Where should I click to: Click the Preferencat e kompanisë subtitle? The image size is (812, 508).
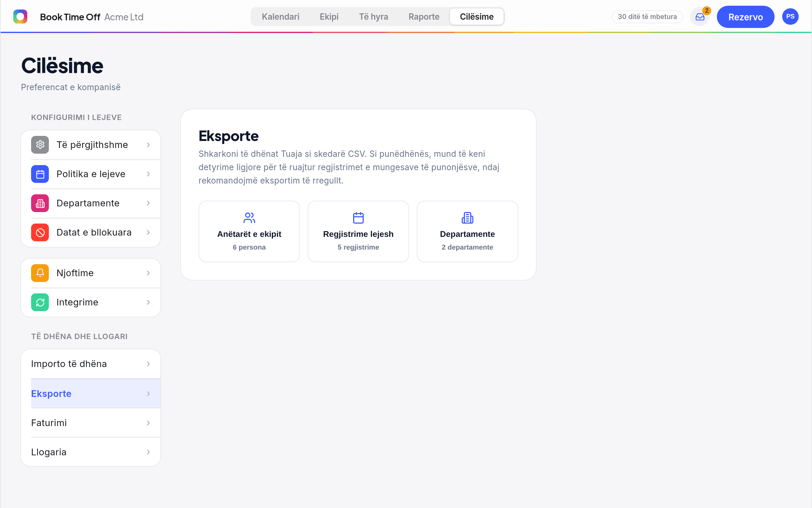pos(70,87)
